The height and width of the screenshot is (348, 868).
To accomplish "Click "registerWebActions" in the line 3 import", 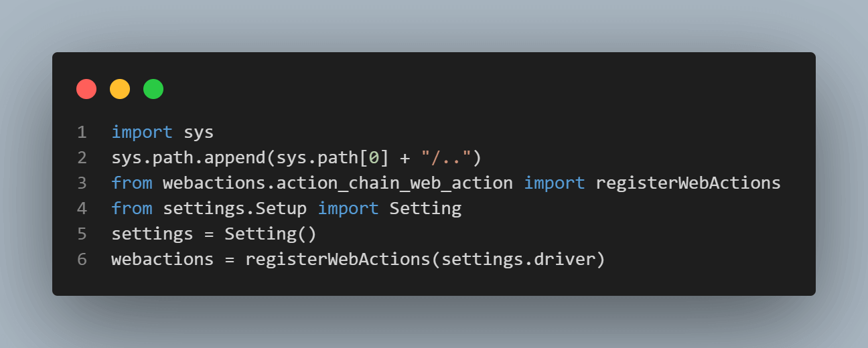I will pos(688,183).
